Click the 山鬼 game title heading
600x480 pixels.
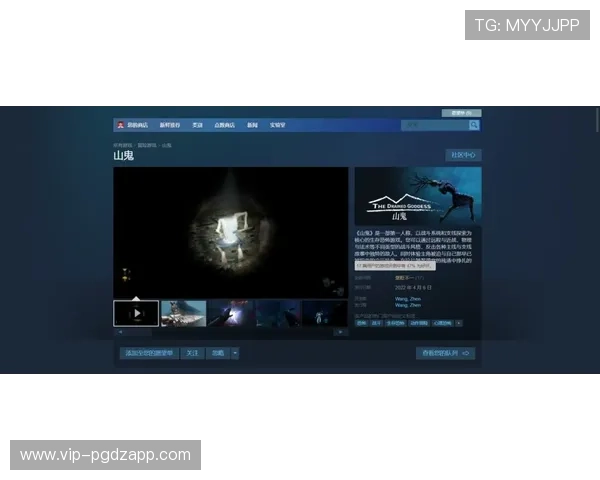pyautogui.click(x=123, y=155)
